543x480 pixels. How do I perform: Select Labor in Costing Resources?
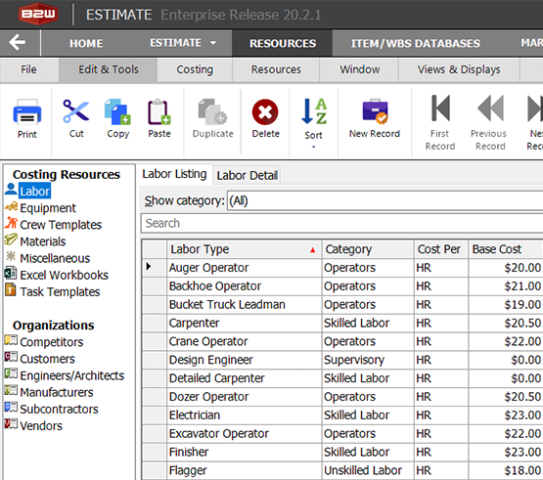(x=35, y=191)
